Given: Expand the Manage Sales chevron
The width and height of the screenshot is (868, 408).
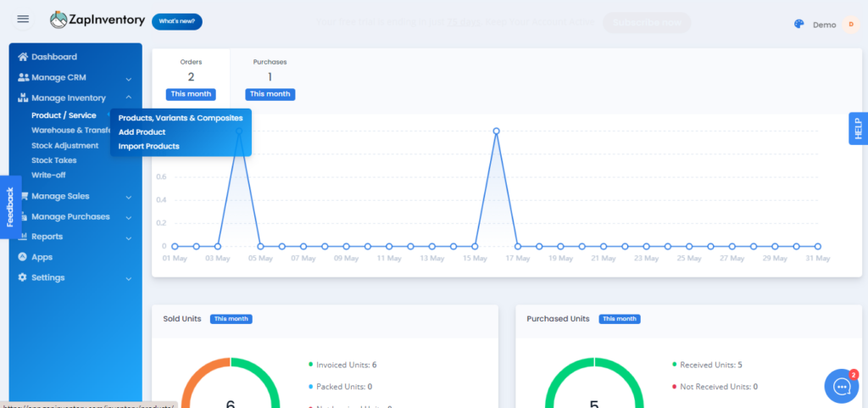Looking at the screenshot, I should point(129,197).
